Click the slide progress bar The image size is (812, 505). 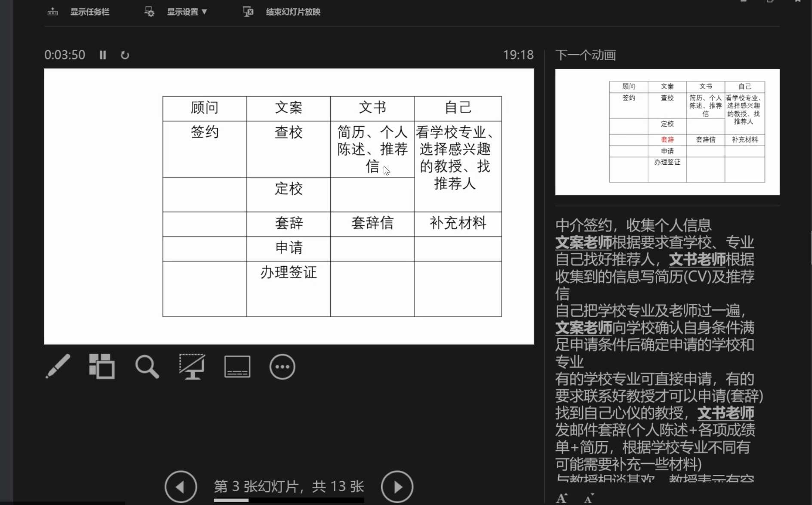(x=289, y=500)
